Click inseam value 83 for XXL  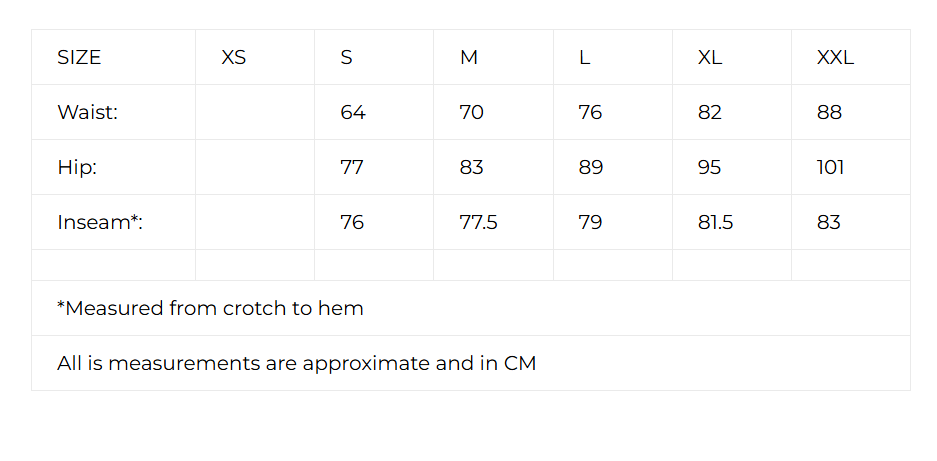pos(828,222)
